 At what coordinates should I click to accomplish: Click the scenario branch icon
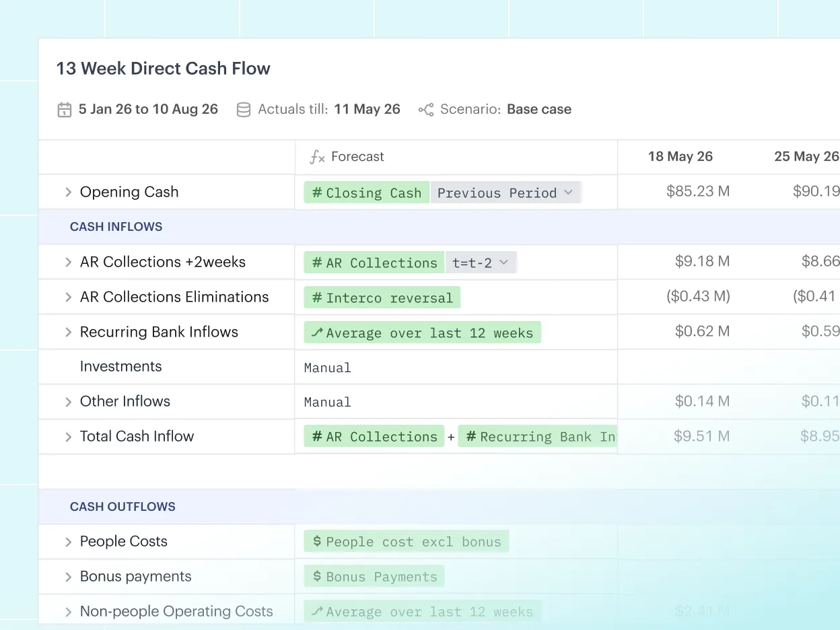(426, 110)
